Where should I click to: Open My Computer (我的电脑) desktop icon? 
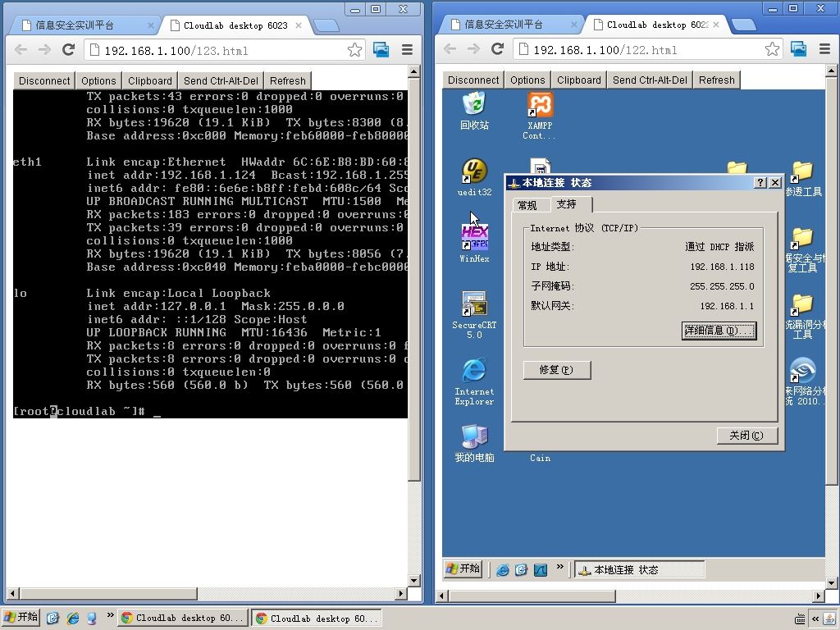(x=474, y=443)
